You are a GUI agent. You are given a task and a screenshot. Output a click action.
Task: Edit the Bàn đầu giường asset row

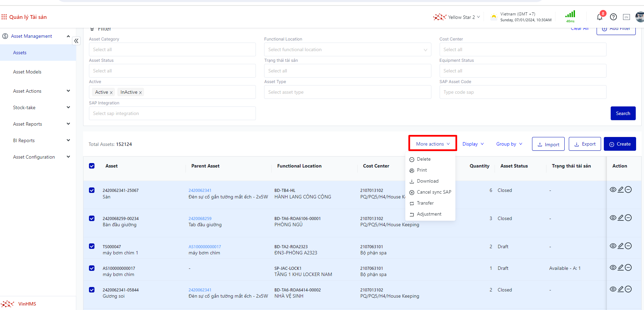pyautogui.click(x=621, y=218)
